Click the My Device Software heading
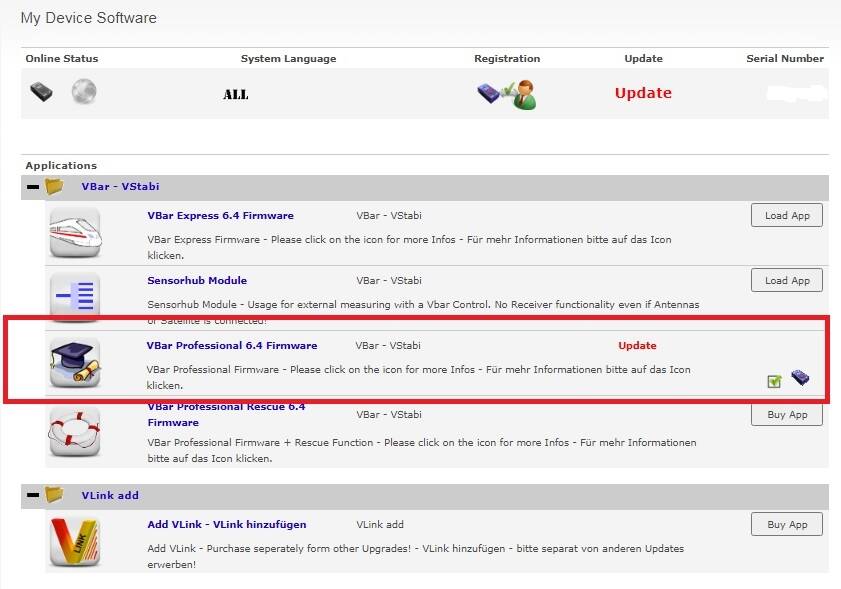Viewport: 841px width, 589px height. pyautogui.click(x=88, y=18)
